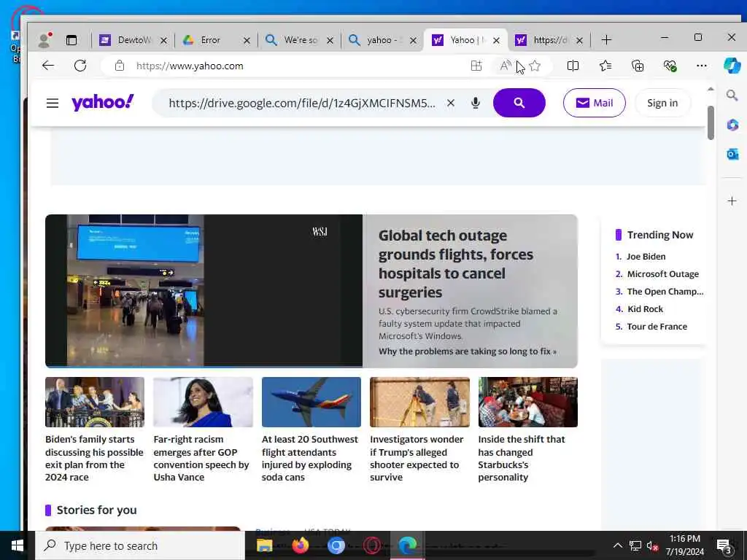Viewport: 747px width, 560px height.
Task: Close the DewtoW tab
Action: pyautogui.click(x=164, y=41)
